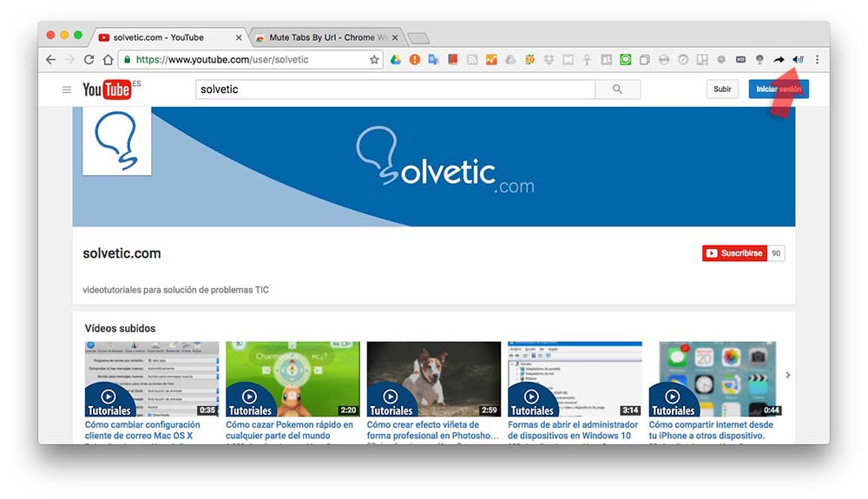This screenshot has height=499, width=868.
Task: Click the Subir upload button
Action: [722, 89]
